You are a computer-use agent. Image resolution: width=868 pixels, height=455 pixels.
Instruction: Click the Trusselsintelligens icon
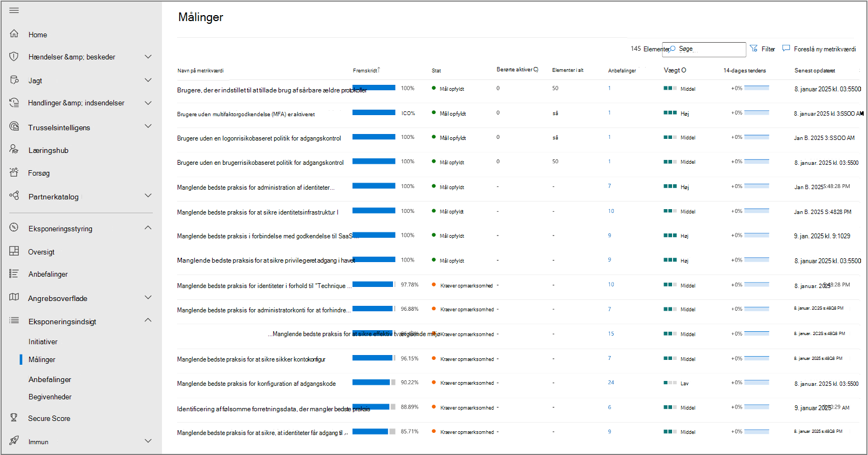(x=14, y=126)
